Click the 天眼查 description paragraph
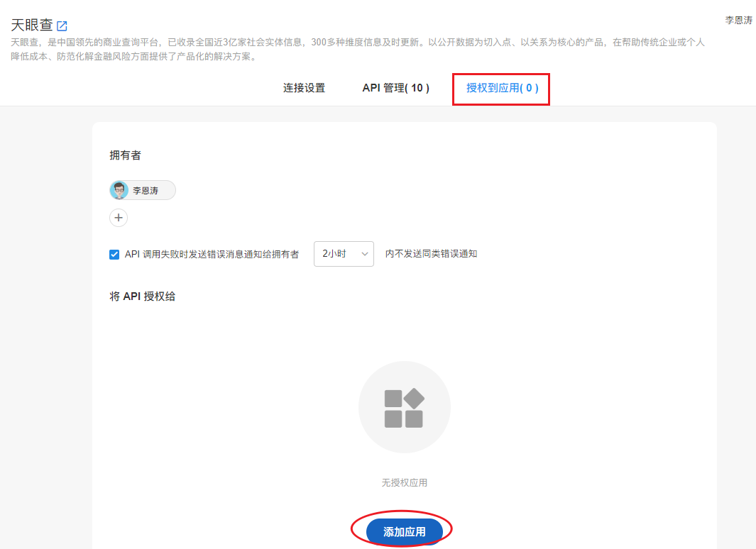The height and width of the screenshot is (549, 756). point(358,49)
